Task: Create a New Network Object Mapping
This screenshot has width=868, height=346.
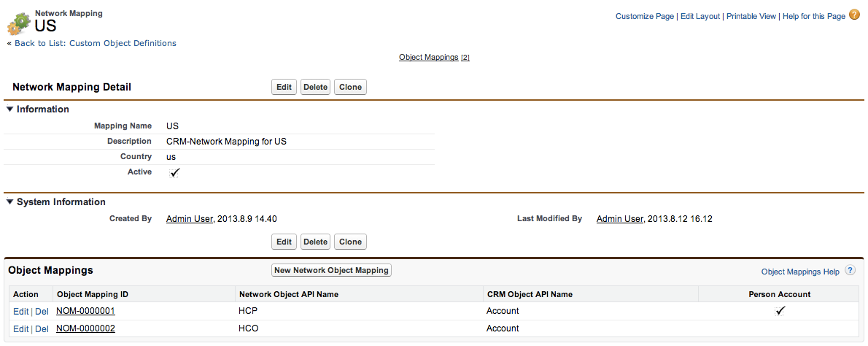Action: click(331, 270)
